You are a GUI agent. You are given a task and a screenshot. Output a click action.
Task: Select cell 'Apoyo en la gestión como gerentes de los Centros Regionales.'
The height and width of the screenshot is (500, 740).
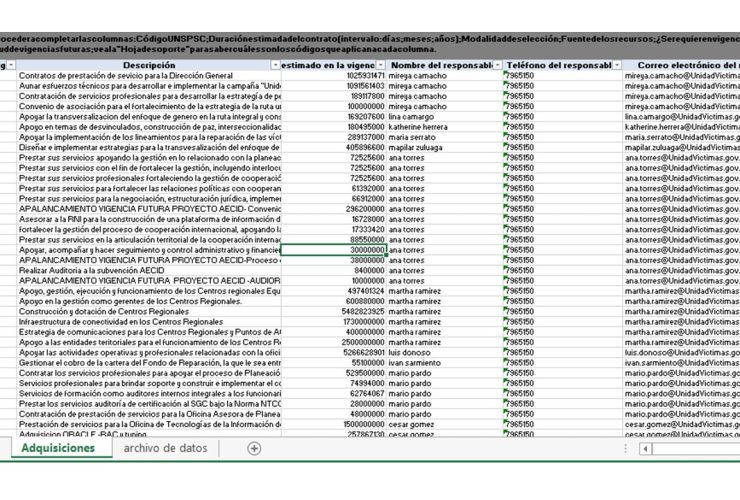point(149,301)
